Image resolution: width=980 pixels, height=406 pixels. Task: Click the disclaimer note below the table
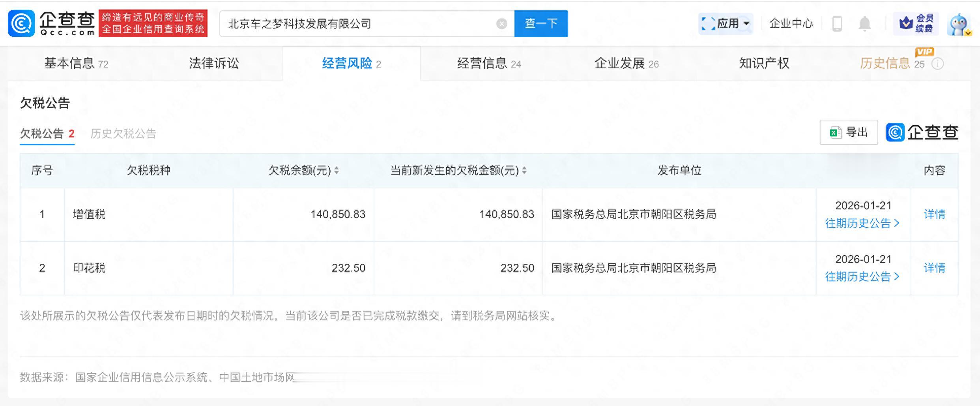point(289,316)
